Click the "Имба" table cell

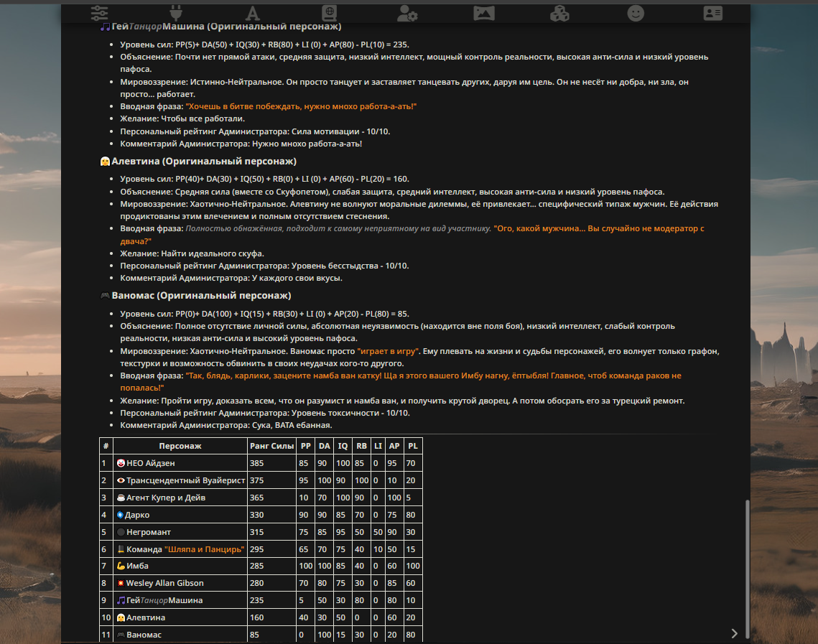pyautogui.click(x=180, y=566)
